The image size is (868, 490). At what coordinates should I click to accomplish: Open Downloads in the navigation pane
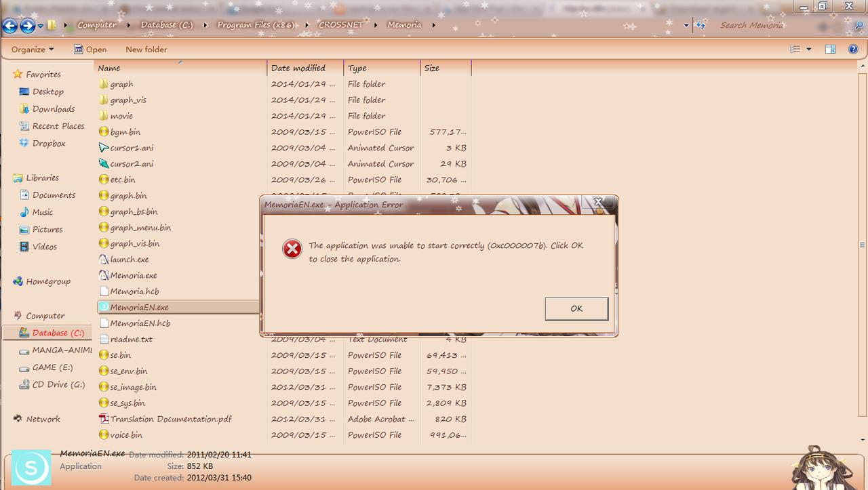(53, 109)
